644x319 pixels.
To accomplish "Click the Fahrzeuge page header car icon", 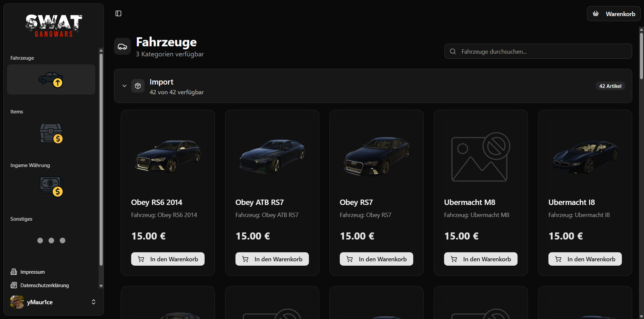I will point(122,47).
